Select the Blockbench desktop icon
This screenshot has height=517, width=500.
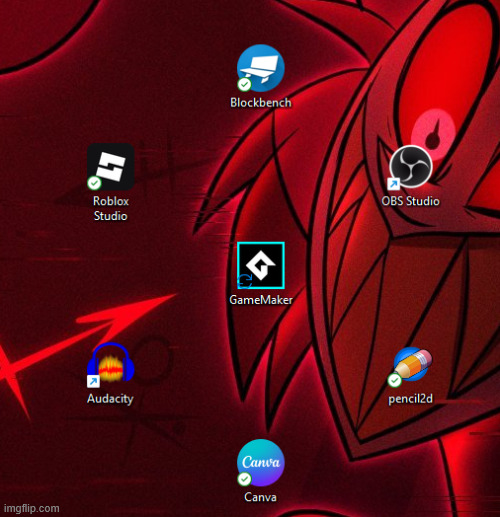point(261,68)
